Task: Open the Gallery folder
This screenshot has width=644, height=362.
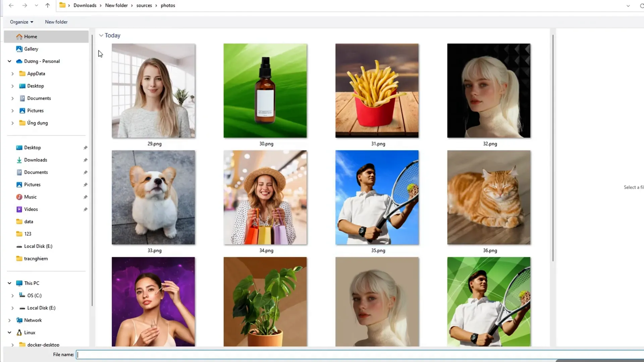Action: (x=32, y=49)
